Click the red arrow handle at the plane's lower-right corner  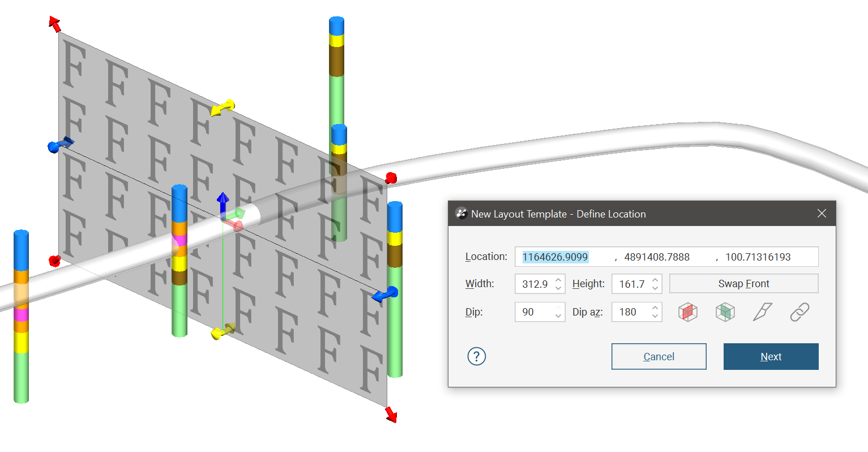[x=391, y=415]
